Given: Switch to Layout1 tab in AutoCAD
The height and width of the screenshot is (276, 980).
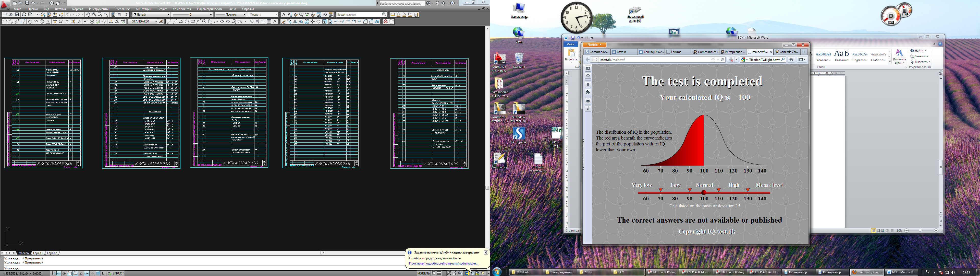Looking at the screenshot, I should click(x=38, y=253).
